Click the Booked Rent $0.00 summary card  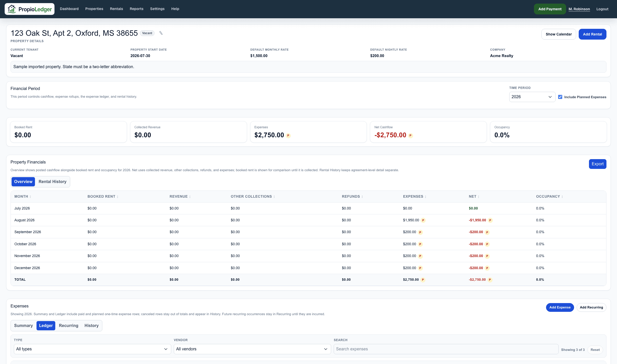pos(68,132)
